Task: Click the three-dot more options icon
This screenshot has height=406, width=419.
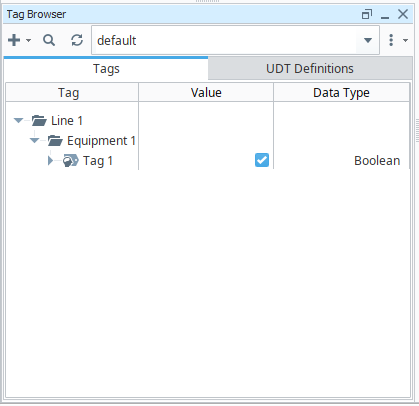Action: [391, 40]
